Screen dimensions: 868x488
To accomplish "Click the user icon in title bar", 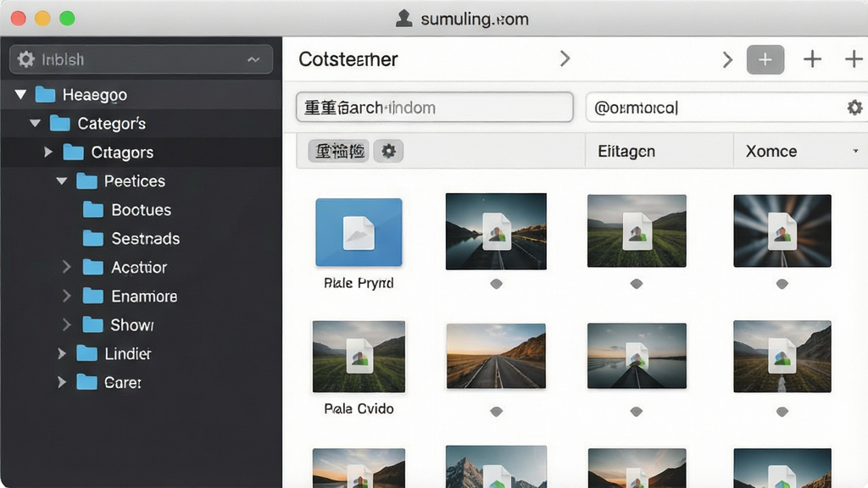I will pyautogui.click(x=404, y=19).
